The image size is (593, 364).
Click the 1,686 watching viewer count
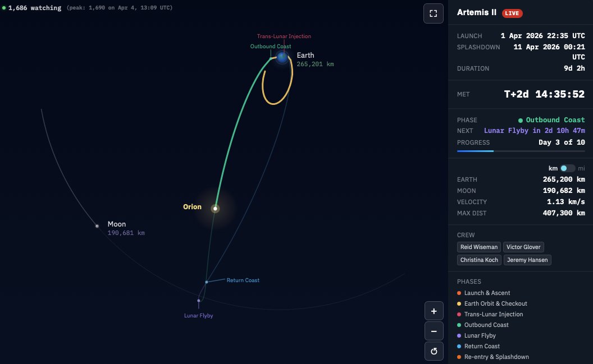click(34, 8)
